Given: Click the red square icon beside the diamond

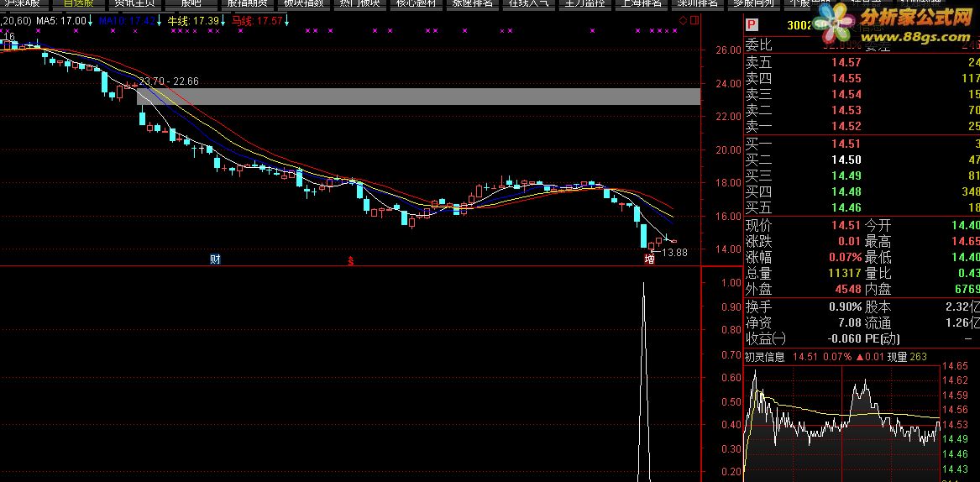Looking at the screenshot, I should coord(694,21).
